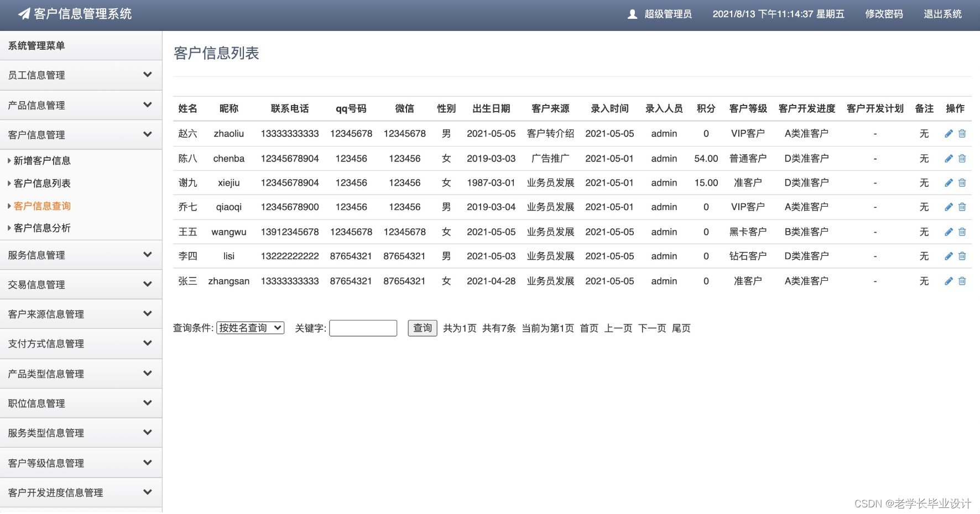Edit customer 张三 with pencil icon
The image size is (980, 514).
click(x=948, y=281)
